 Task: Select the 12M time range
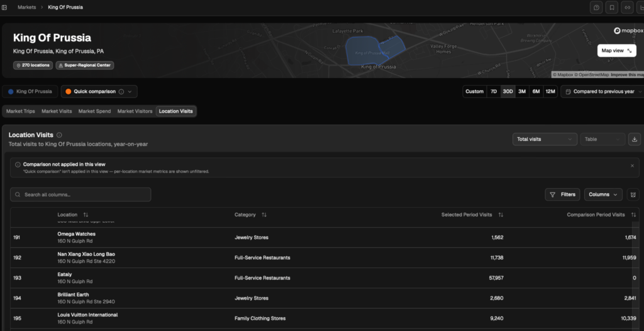point(550,91)
